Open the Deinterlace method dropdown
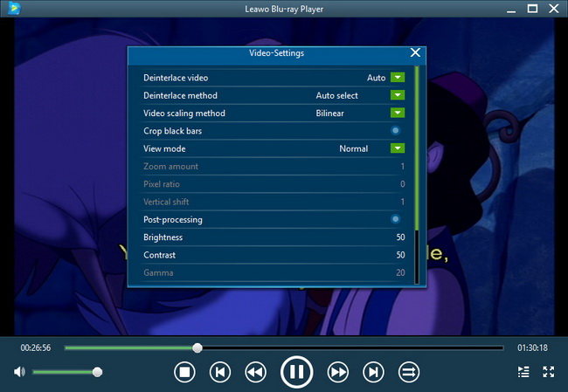The height and width of the screenshot is (392, 568). 398,95
